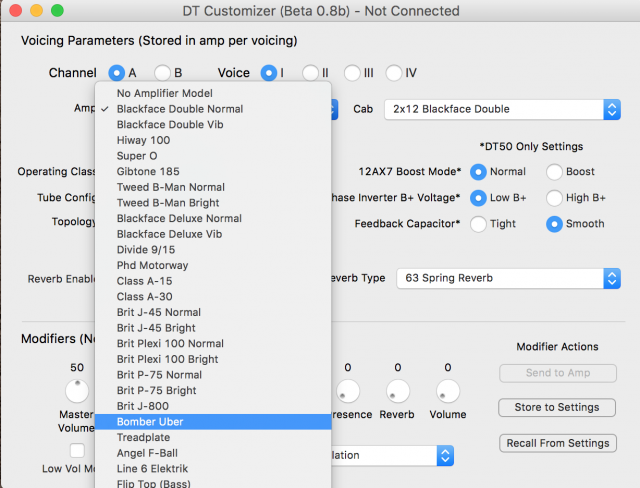Pick Line 6 Elektrik amp model

click(213, 469)
